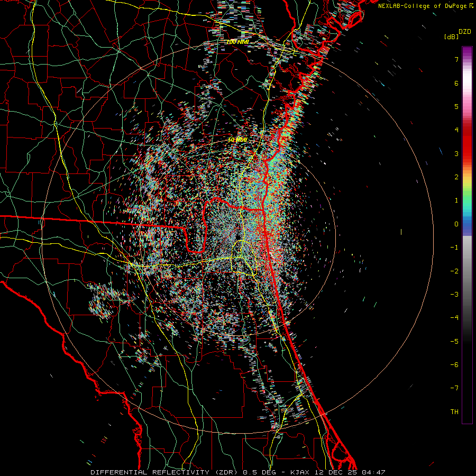Click the 6 value on the color scale

coord(456,83)
